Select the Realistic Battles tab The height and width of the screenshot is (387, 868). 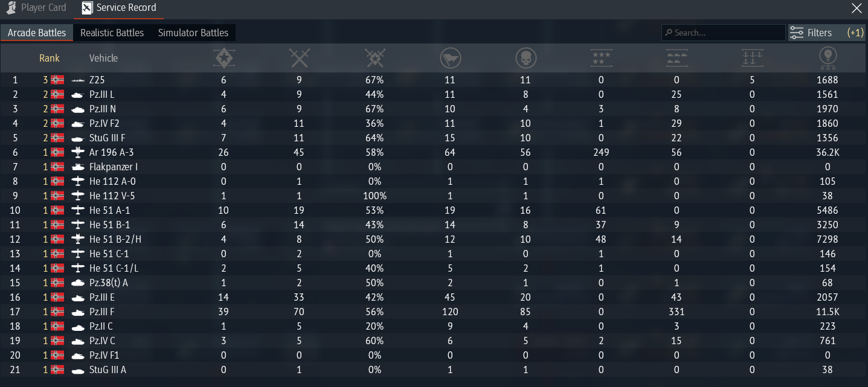(112, 33)
